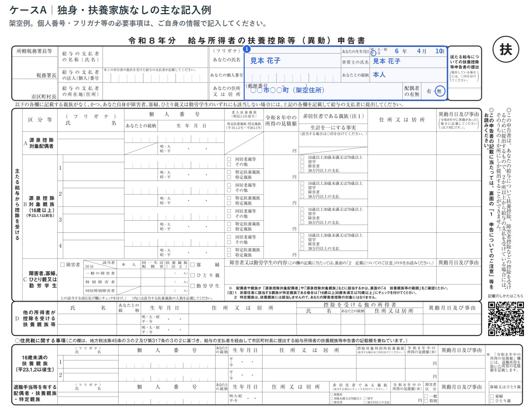The width and height of the screenshot is (532, 414).
Task: Click the QR code for filling instructions
Action: pyautogui.click(x=506, y=319)
